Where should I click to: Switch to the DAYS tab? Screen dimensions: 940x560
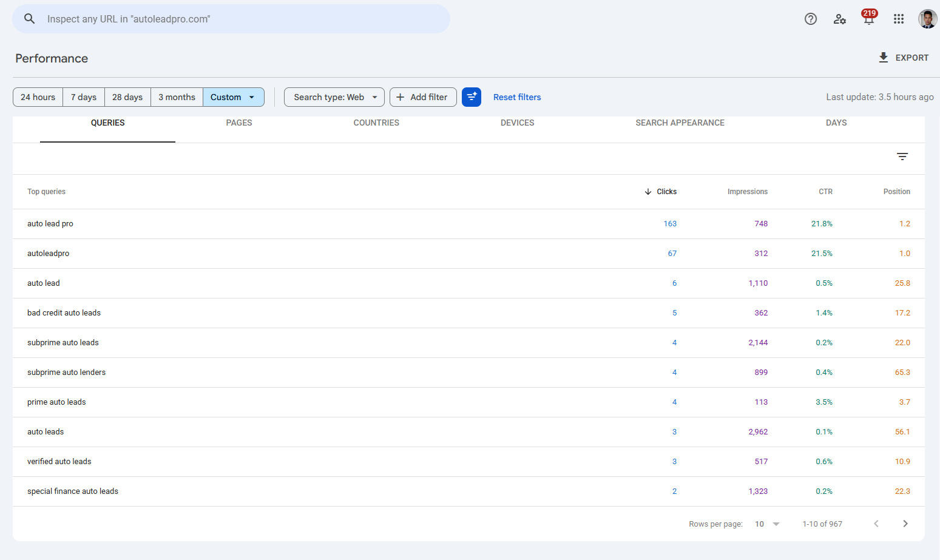tap(836, 123)
